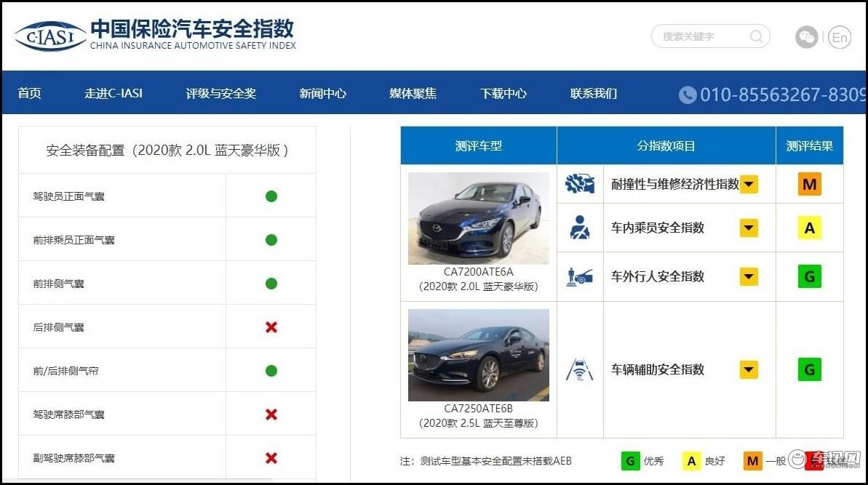868x485 pixels.
Task: Click the green G 优秀 legend swatch
Action: [x=630, y=461]
